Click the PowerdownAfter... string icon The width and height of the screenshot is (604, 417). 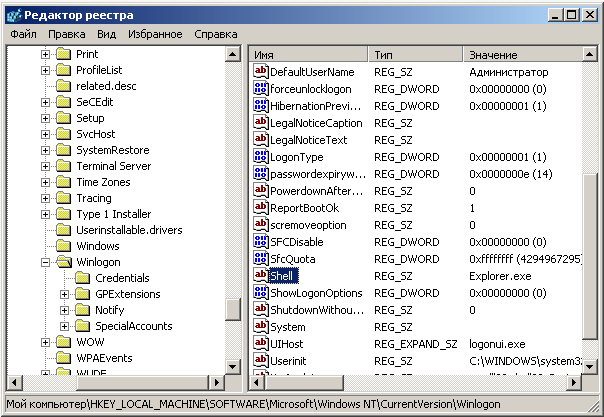[260, 191]
